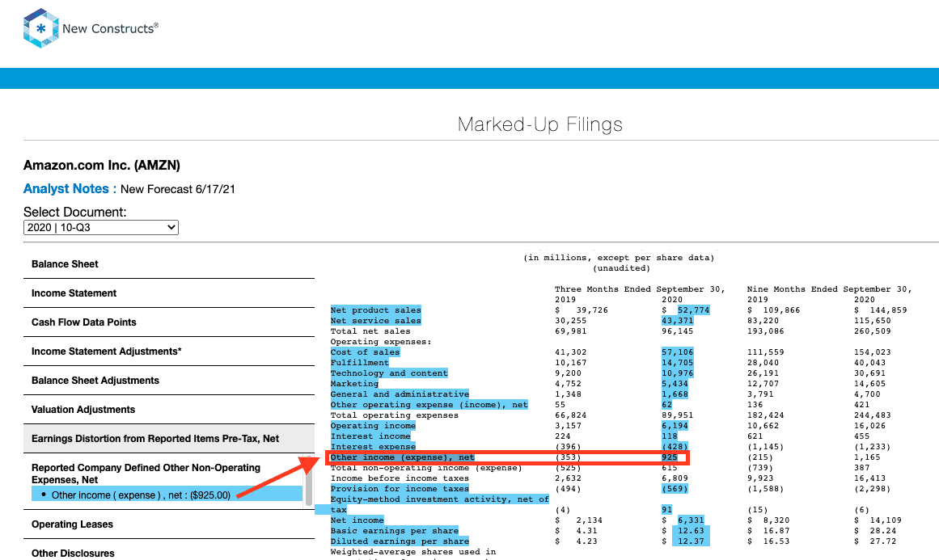Click the 'Nine Months Ended September 30,' header
The image size is (939, 560).
click(x=830, y=289)
